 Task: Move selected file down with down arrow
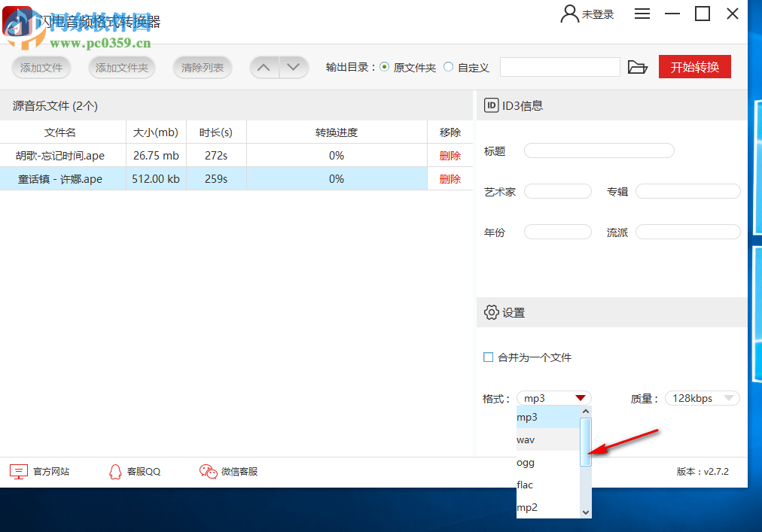[x=294, y=67]
